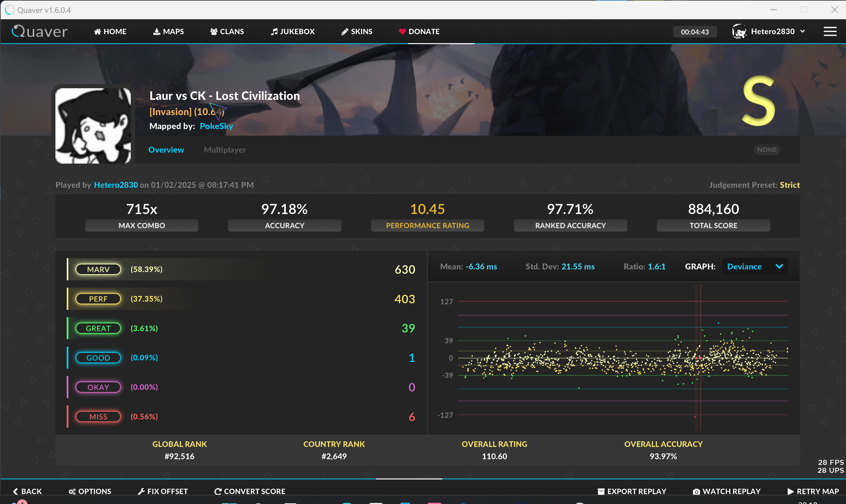Click the GOOD judgement badge
This screenshot has width=846, height=504.
tap(98, 358)
